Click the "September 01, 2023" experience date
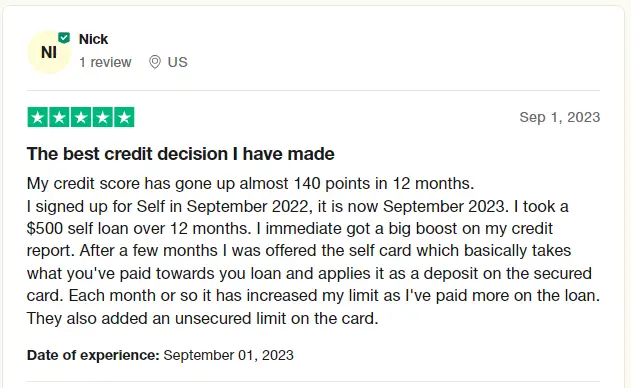The image size is (631, 388). [229, 355]
